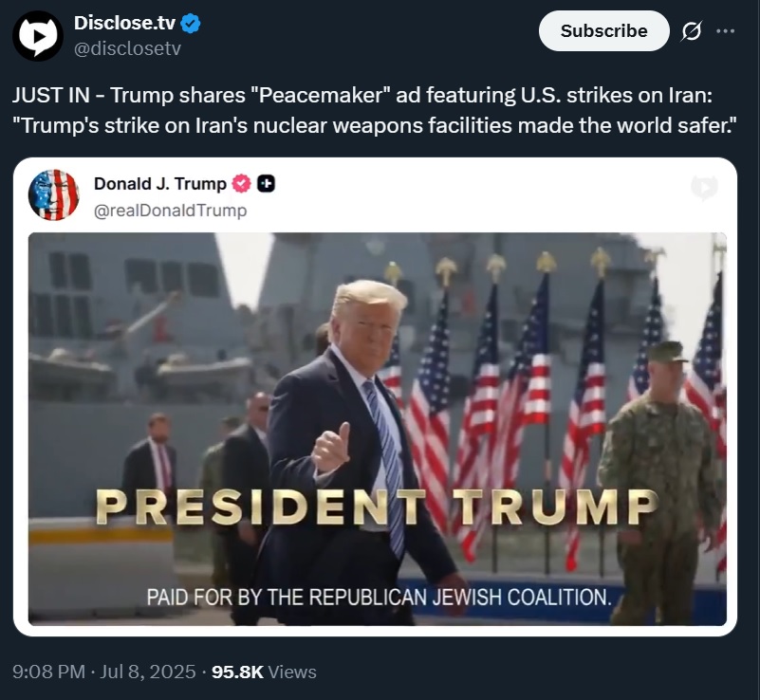
Task: Click the blue verified badge beside Disclose.tv
Action: [191, 24]
